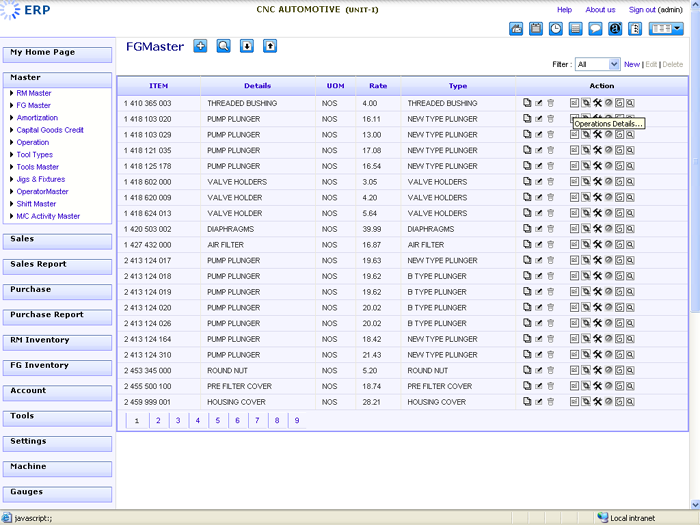Expand the RM Inventory menu section
Screen dimensions: 700x525
coord(57,342)
